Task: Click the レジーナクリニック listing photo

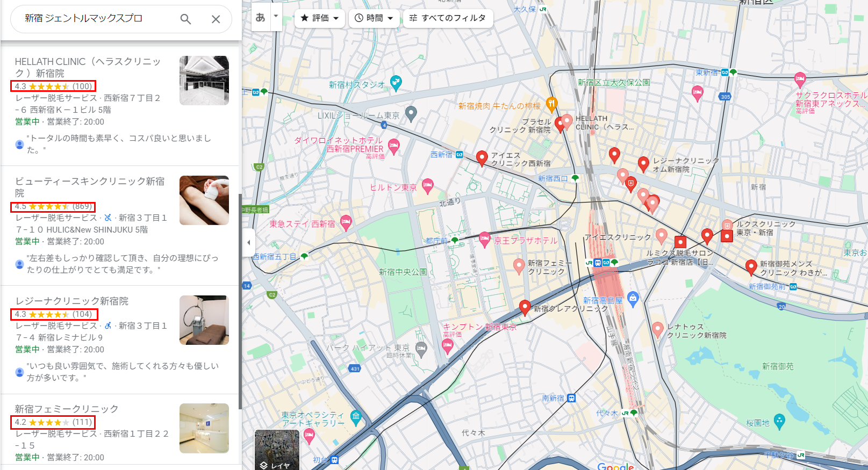Action: click(x=204, y=320)
